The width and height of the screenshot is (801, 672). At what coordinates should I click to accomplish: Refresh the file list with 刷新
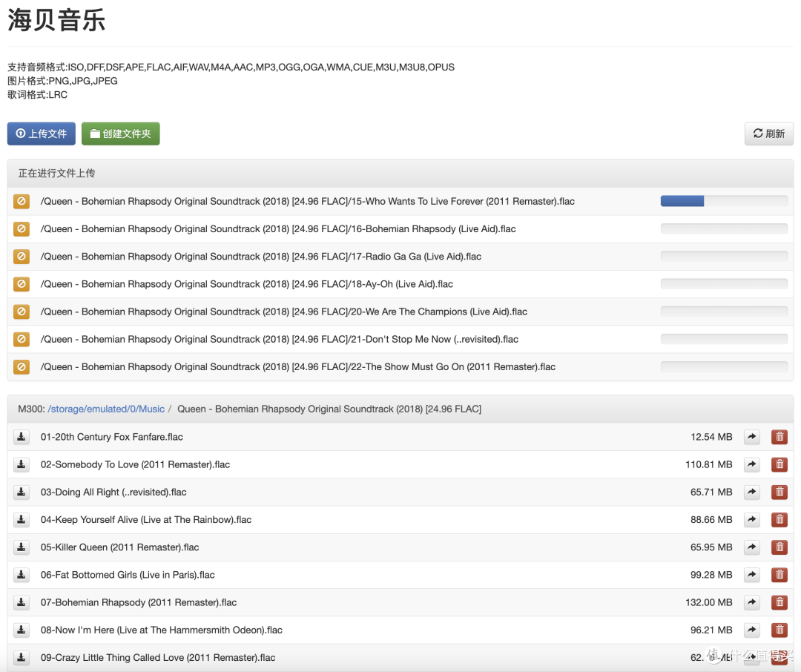coord(769,134)
